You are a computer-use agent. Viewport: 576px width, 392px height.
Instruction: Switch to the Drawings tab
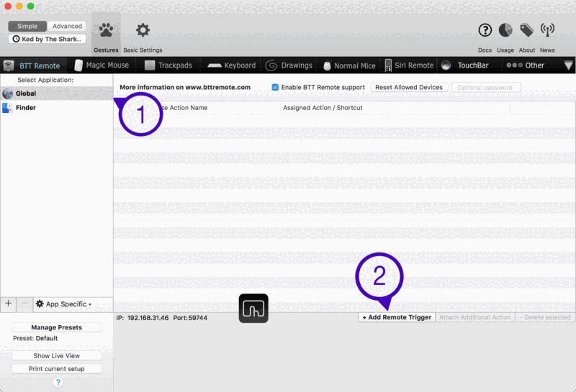pyautogui.click(x=289, y=65)
